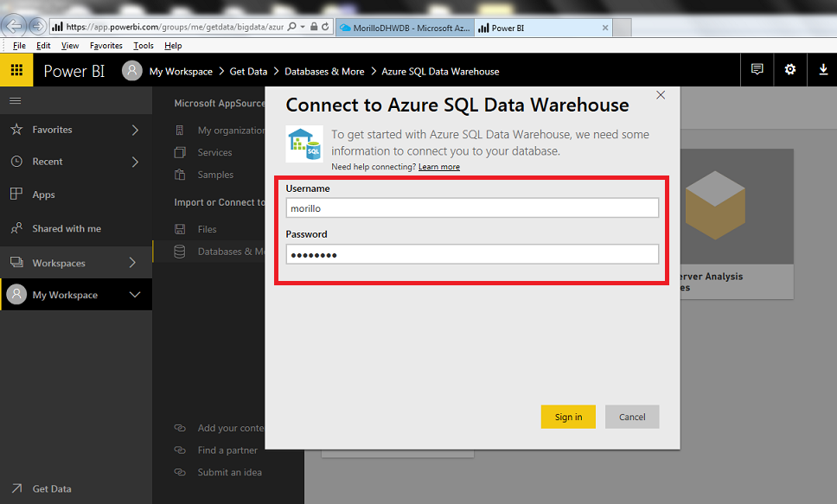Click the Workspaces icon in sidebar
The width and height of the screenshot is (837, 504).
click(16, 262)
